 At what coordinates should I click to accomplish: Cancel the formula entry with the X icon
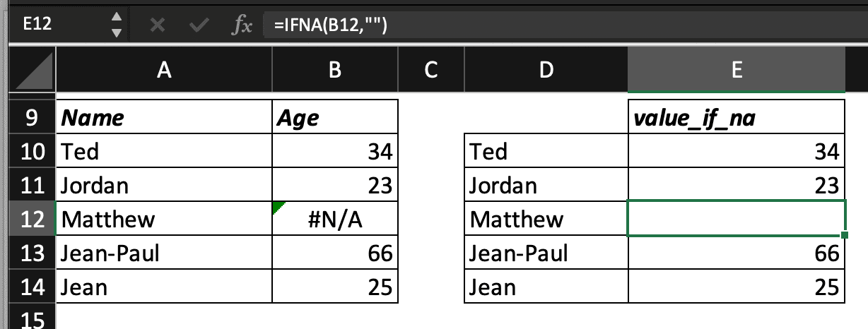click(158, 25)
